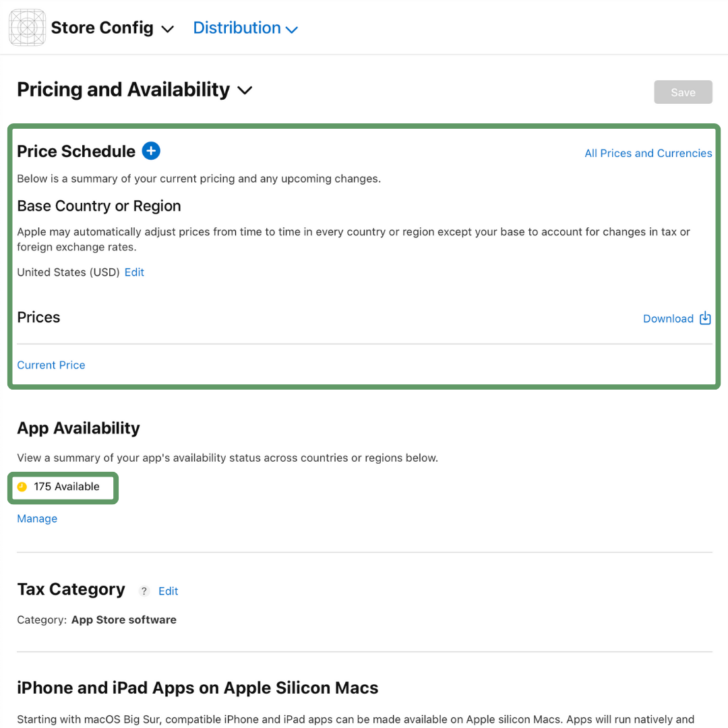Open All Prices and Currencies
The height and width of the screenshot is (728, 728).
(x=648, y=153)
